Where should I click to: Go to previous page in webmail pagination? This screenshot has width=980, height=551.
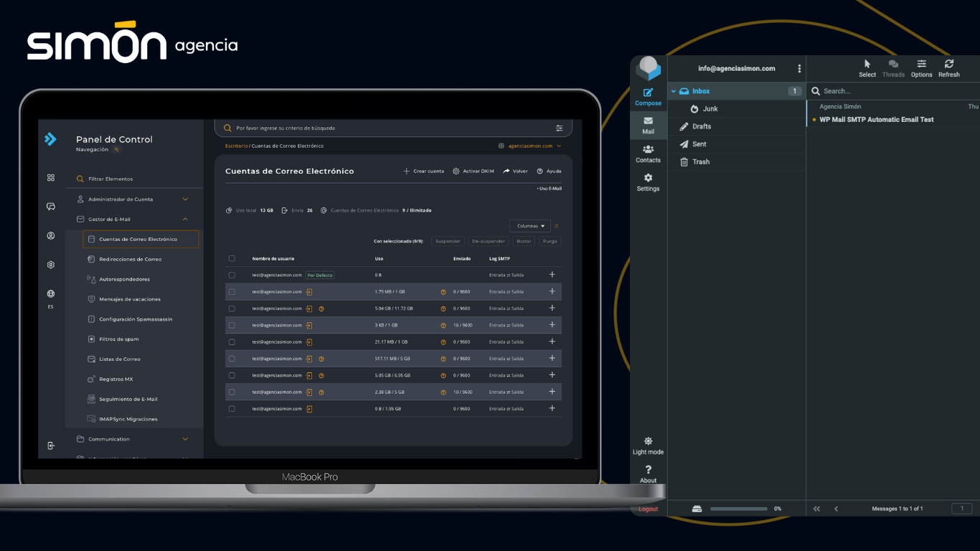pyautogui.click(x=836, y=509)
